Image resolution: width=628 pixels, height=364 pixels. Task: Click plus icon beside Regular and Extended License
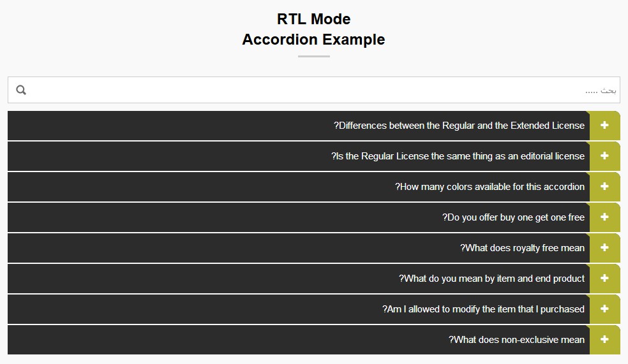[604, 126]
